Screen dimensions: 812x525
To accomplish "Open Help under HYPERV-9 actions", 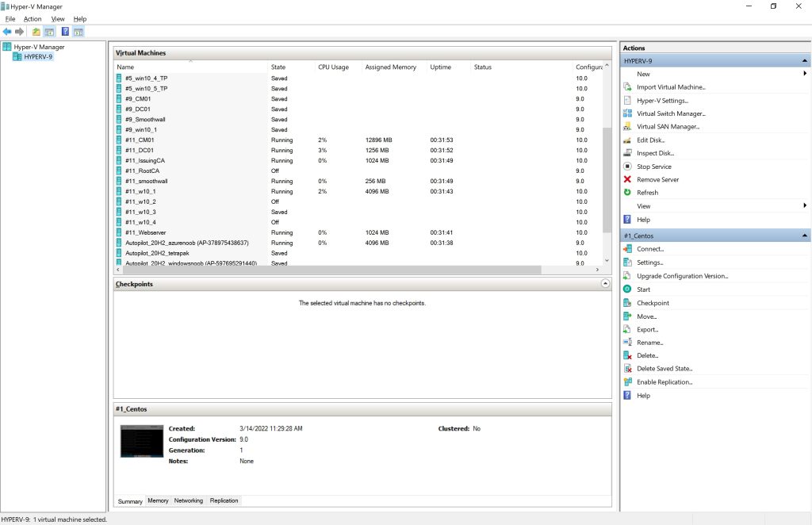I will coord(643,220).
